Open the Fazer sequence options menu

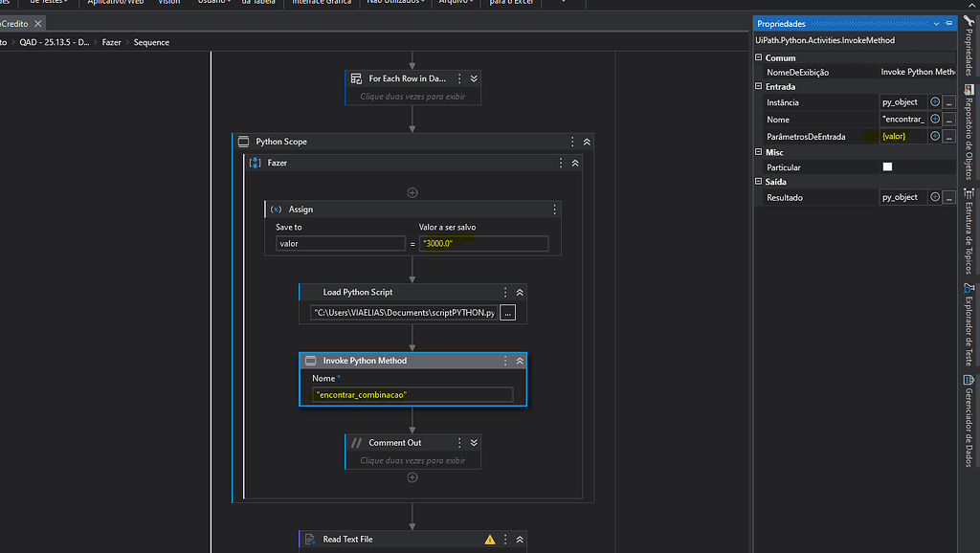click(x=561, y=163)
